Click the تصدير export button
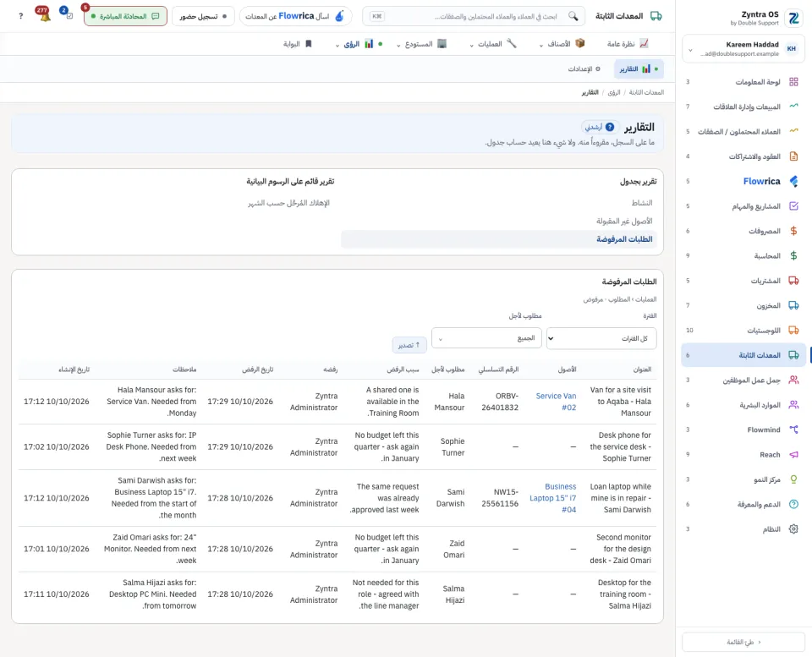This screenshot has height=657, width=812. point(409,345)
